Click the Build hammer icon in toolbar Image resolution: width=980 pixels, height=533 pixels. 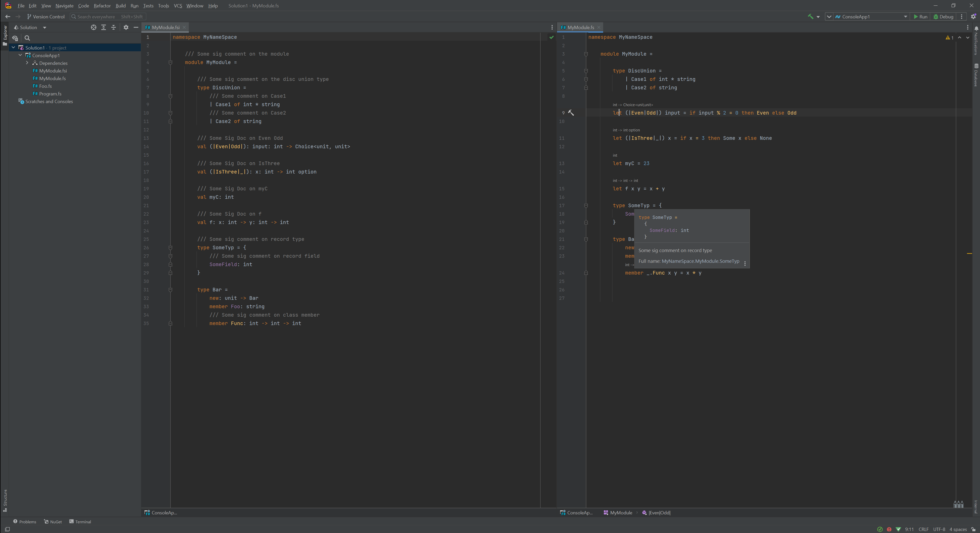810,16
